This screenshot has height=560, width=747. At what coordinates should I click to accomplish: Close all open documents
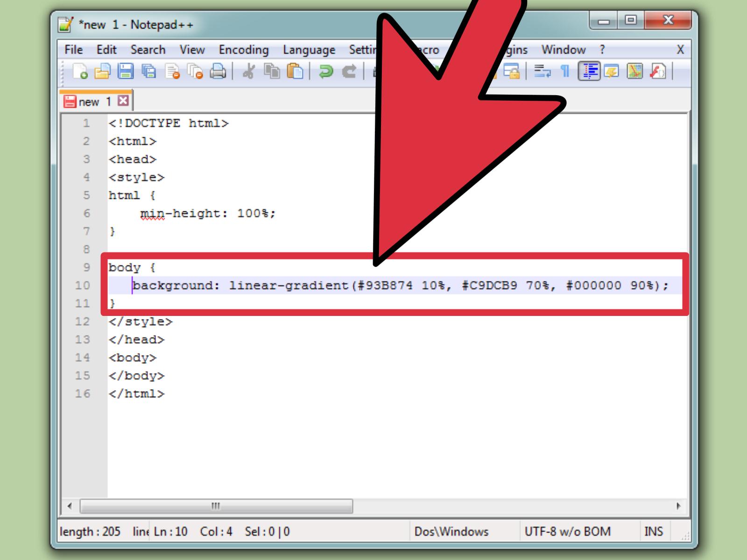[195, 71]
